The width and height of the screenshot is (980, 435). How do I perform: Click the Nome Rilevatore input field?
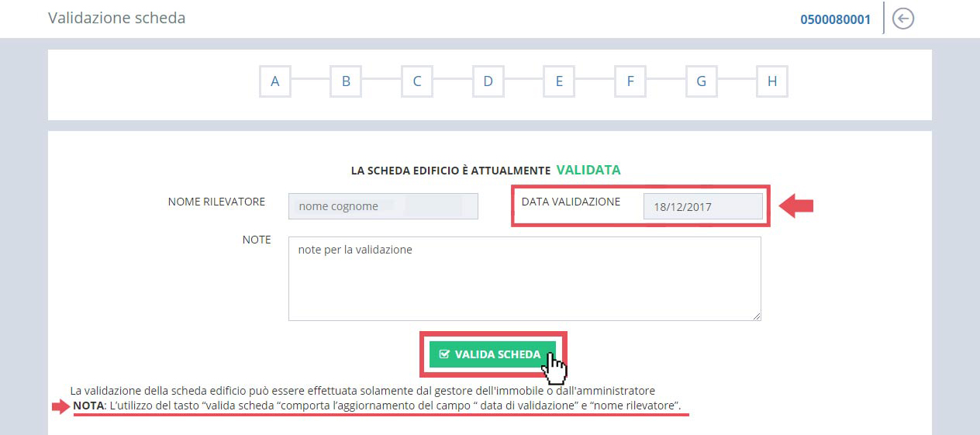383,206
